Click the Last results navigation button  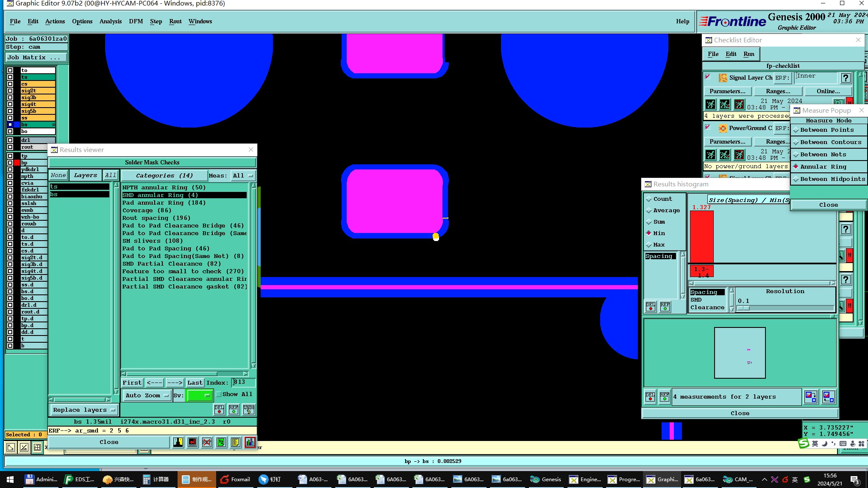195,383
